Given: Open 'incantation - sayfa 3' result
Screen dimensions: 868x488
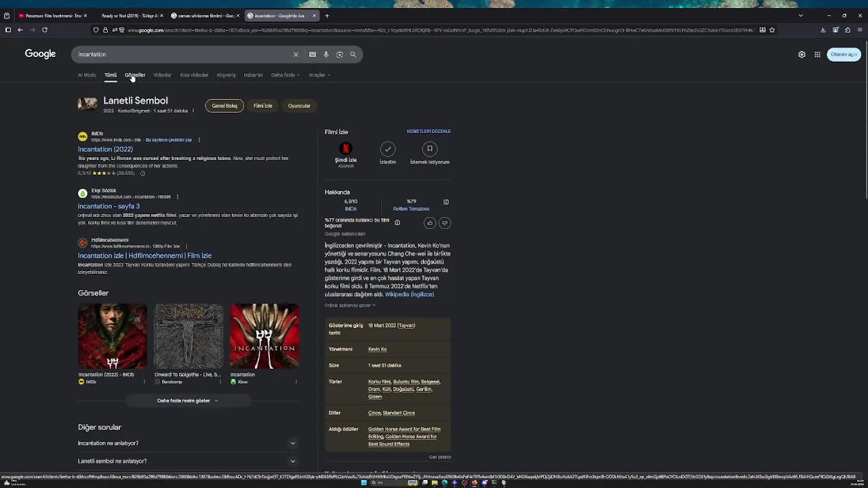Looking at the screenshot, I should coord(108,206).
